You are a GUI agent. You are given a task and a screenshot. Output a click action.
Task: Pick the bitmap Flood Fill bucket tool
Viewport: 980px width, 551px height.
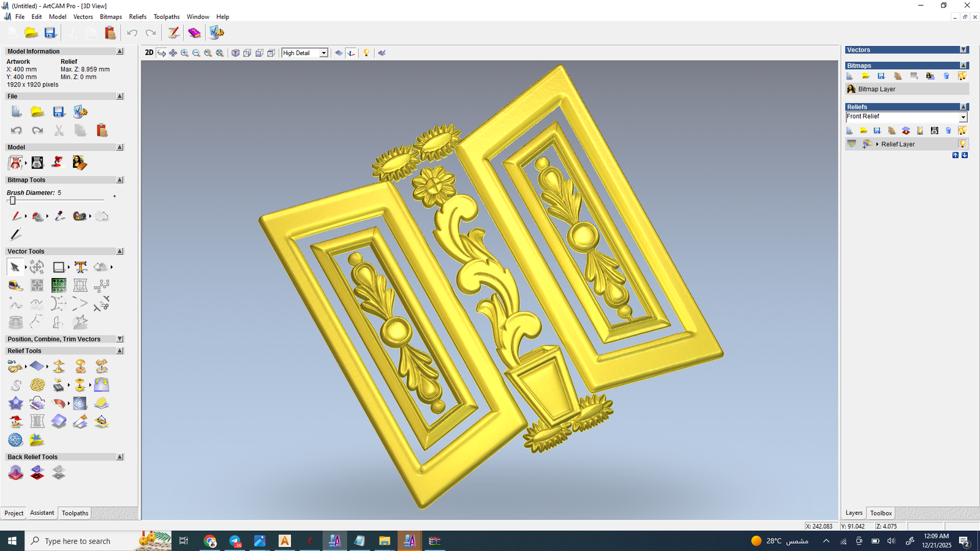[x=38, y=216]
